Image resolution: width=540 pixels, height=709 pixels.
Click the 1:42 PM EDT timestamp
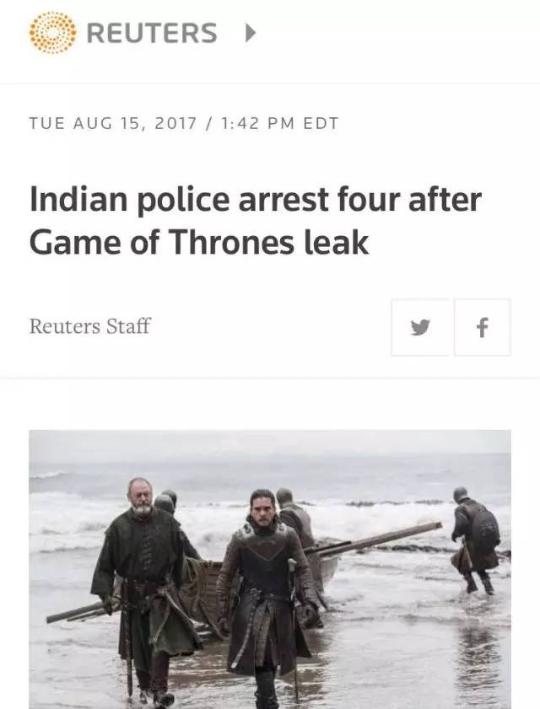coord(280,123)
